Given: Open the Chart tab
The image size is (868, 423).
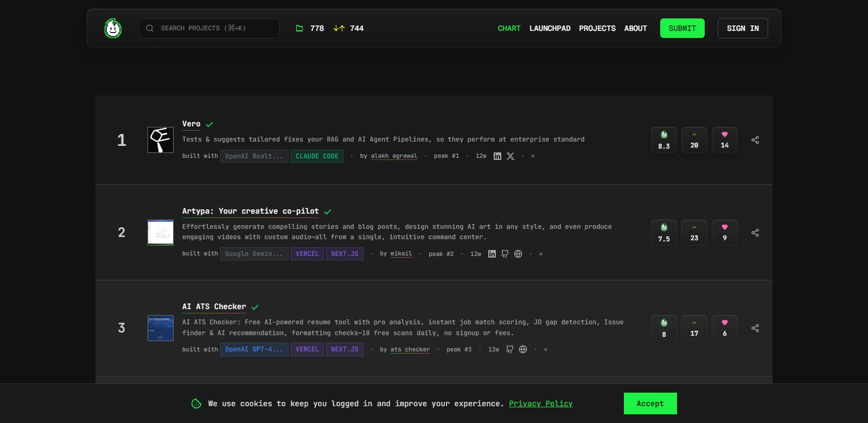Looking at the screenshot, I should (x=509, y=28).
